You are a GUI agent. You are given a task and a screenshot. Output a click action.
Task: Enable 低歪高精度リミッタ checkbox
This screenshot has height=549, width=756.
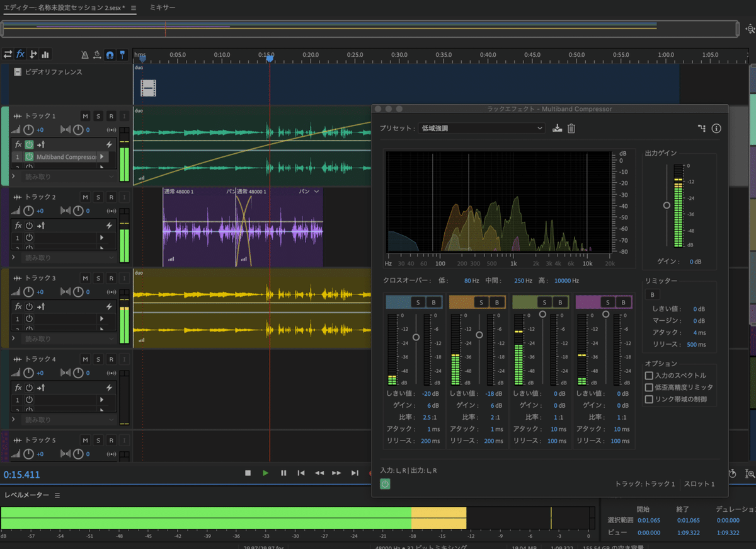tap(649, 388)
